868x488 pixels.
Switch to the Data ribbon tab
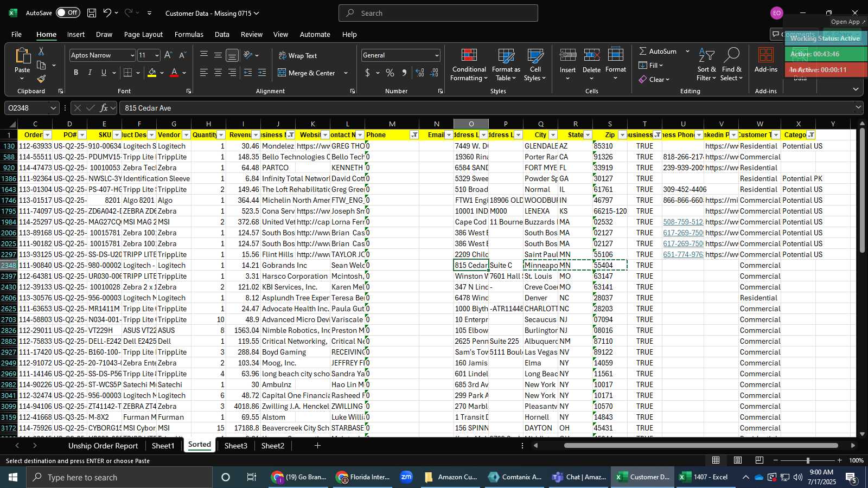click(x=222, y=34)
